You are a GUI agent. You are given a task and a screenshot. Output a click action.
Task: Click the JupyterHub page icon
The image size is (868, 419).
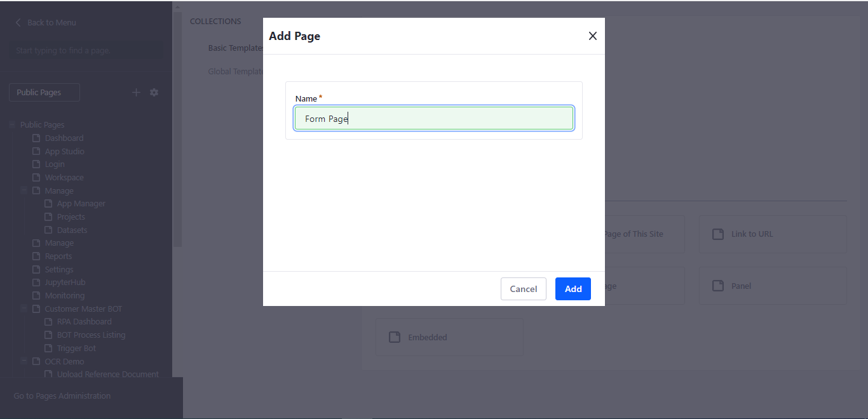[x=36, y=282]
